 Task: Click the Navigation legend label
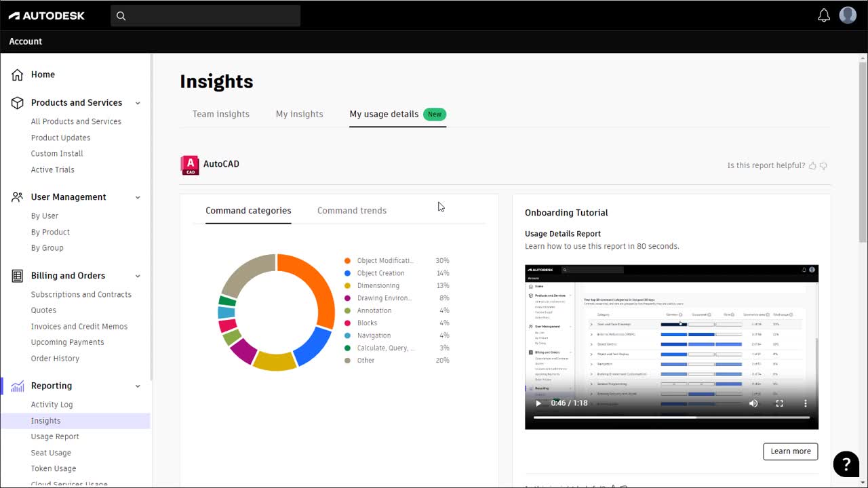374,335
